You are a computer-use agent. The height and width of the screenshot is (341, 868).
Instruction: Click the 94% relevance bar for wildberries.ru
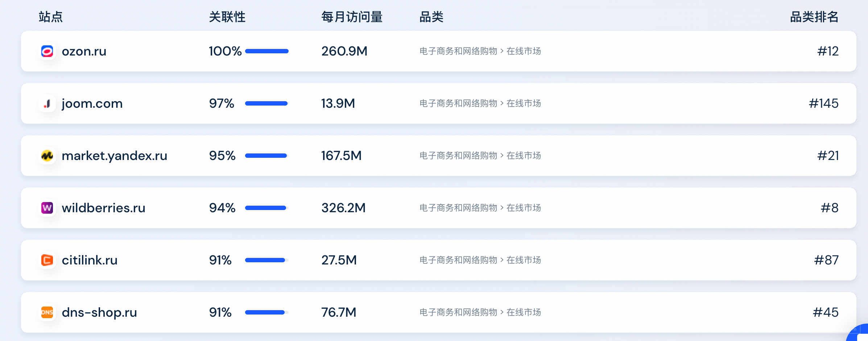267,208
